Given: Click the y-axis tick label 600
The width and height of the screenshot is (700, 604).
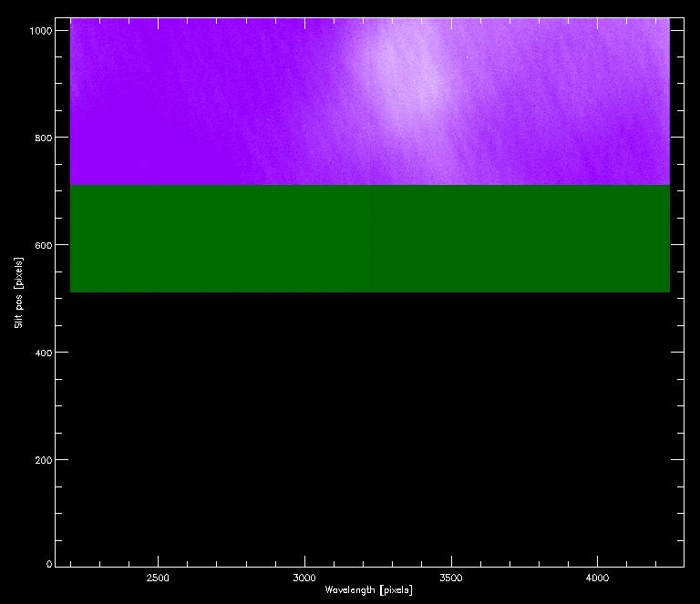Looking at the screenshot, I should pos(44,245).
